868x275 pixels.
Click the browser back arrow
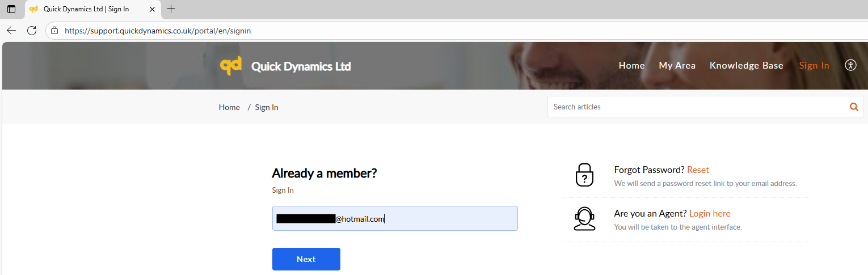[11, 31]
